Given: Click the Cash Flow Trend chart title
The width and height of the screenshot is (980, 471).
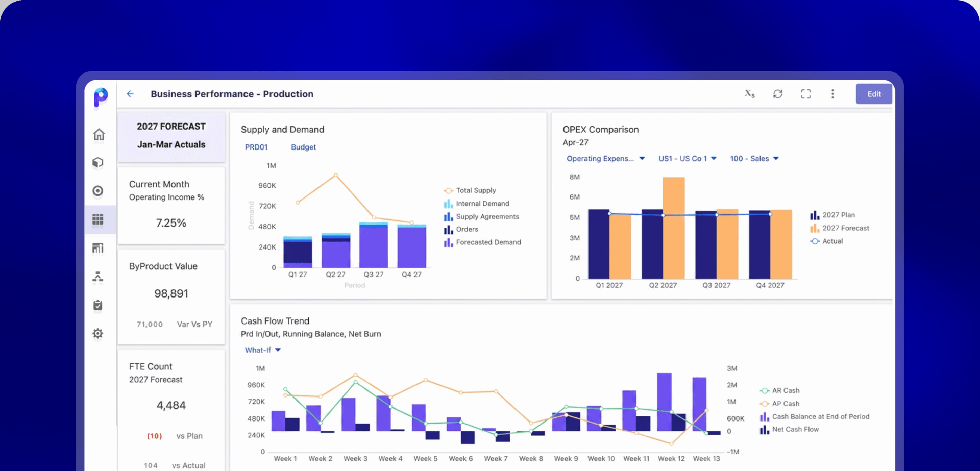Looking at the screenshot, I should pyautogui.click(x=275, y=321).
